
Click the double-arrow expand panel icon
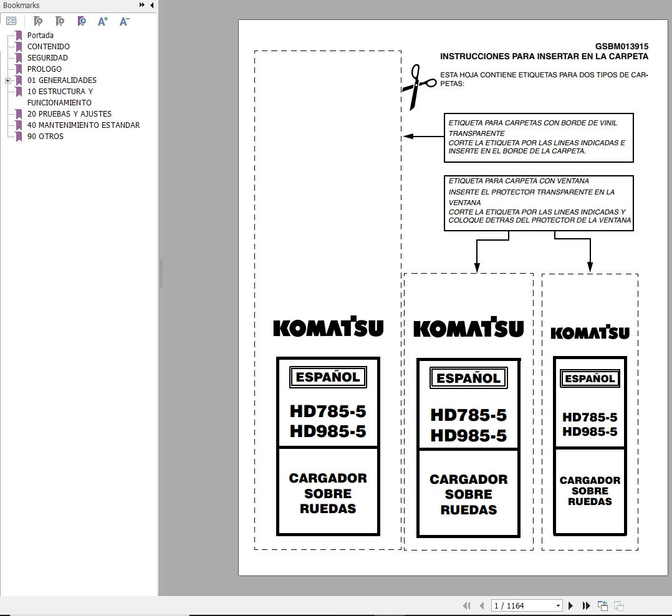[x=142, y=5]
